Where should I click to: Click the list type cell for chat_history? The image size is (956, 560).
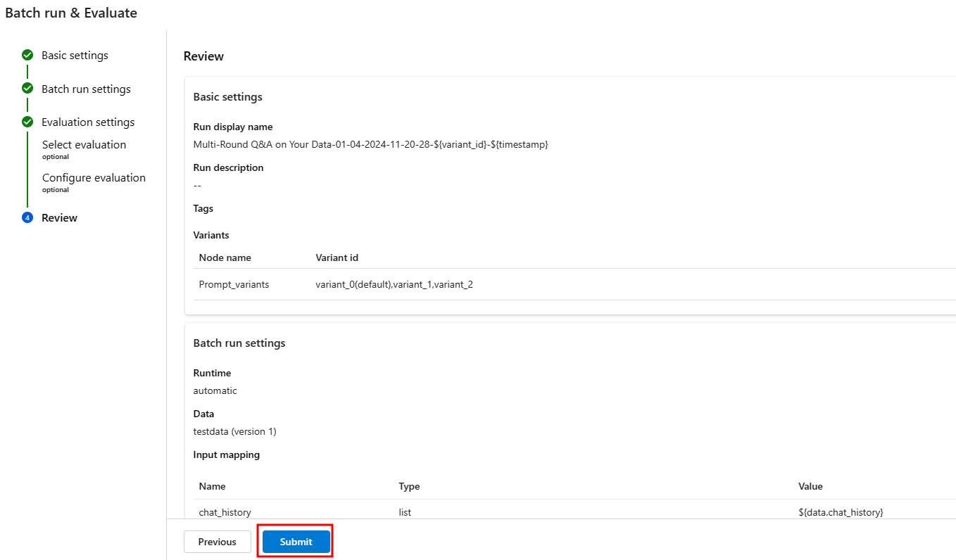(405, 512)
